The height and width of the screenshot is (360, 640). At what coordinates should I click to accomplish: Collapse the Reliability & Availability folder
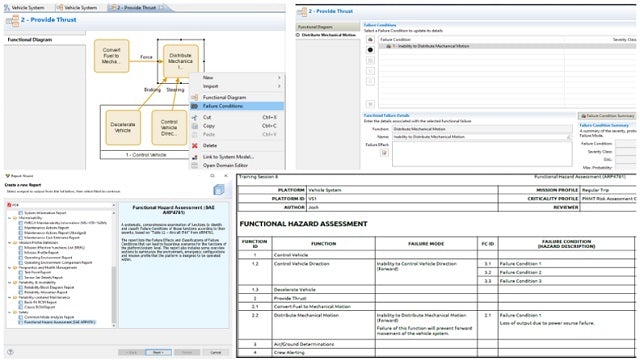coord(10,282)
